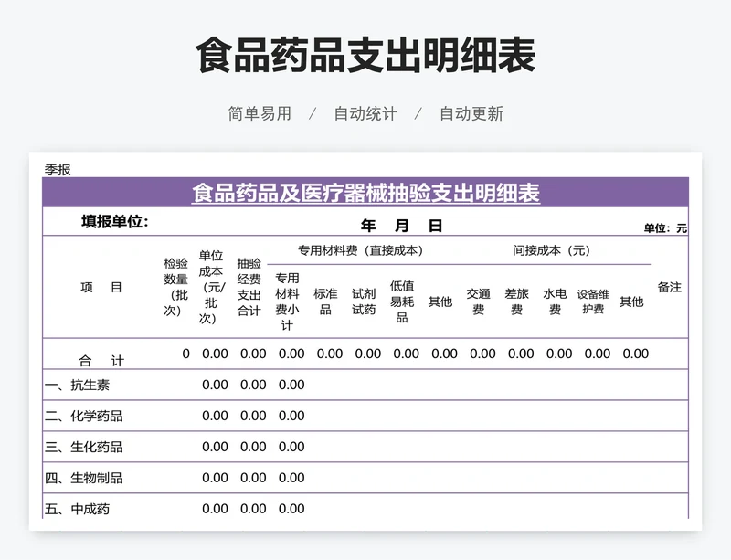Click the 项目 column header
Screen dimensions: 731x560
point(101,287)
